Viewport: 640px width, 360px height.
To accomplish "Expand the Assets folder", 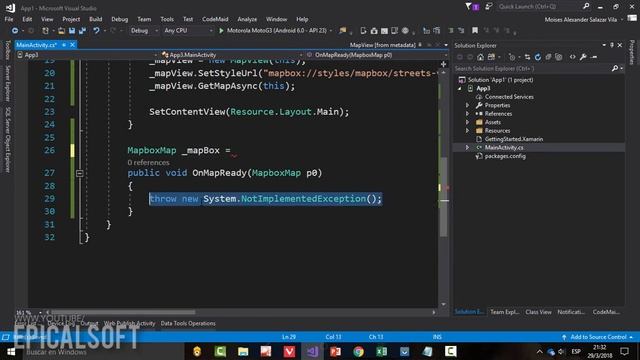I will coord(467,122).
